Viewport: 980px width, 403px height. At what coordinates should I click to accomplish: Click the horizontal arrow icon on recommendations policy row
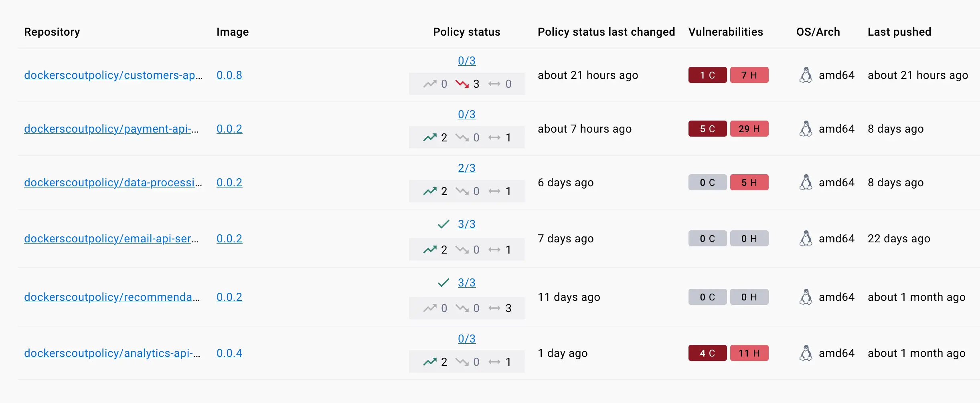pos(495,308)
